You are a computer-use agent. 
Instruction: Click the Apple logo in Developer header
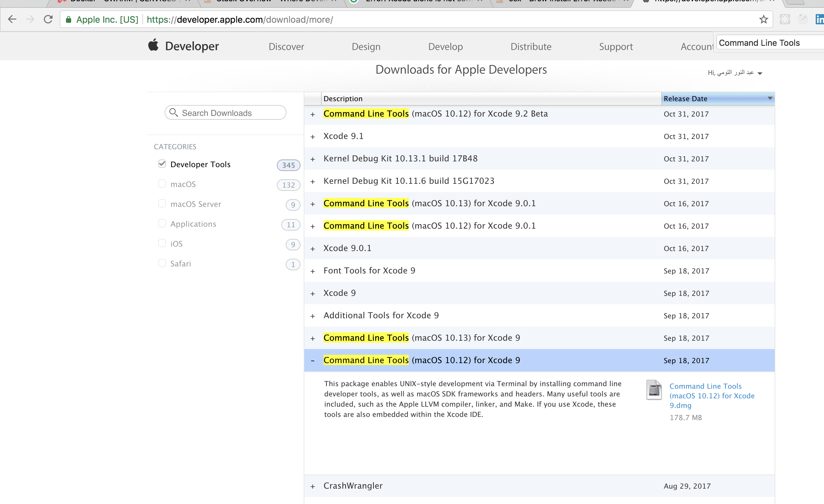point(153,45)
